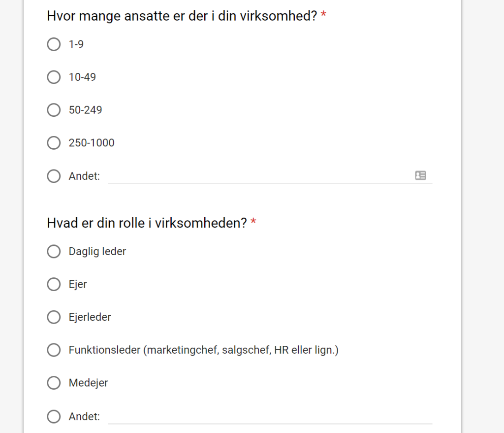Click the red asterisk after the role question
This screenshot has width=504, height=433.
click(253, 223)
